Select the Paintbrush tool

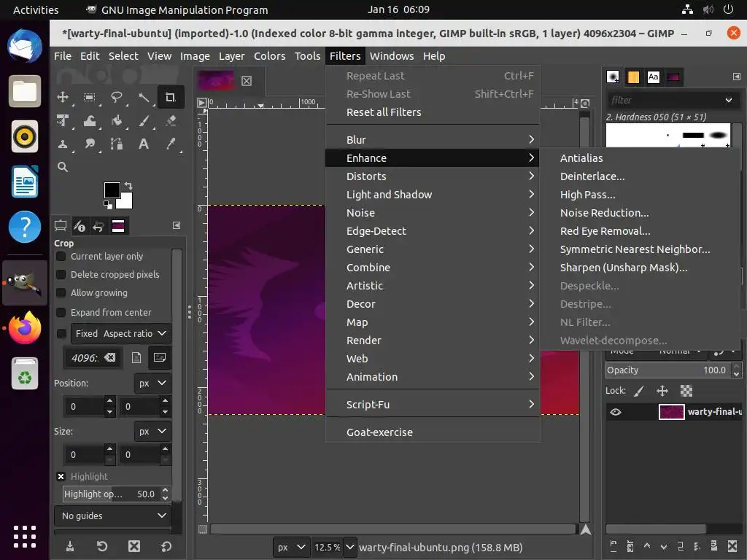(x=144, y=121)
